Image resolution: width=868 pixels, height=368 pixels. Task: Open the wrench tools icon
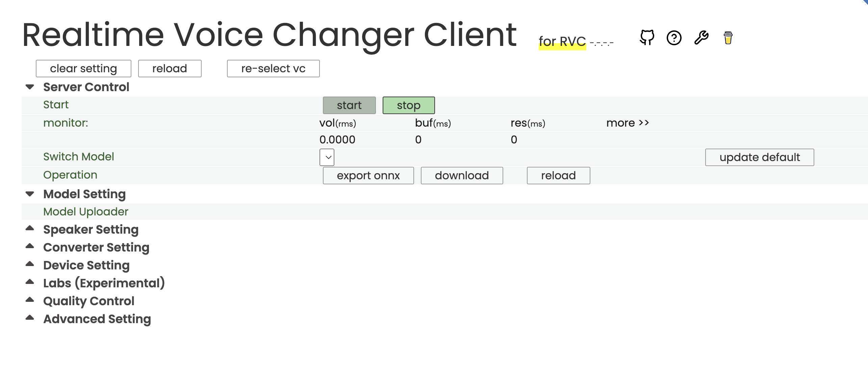coord(701,38)
